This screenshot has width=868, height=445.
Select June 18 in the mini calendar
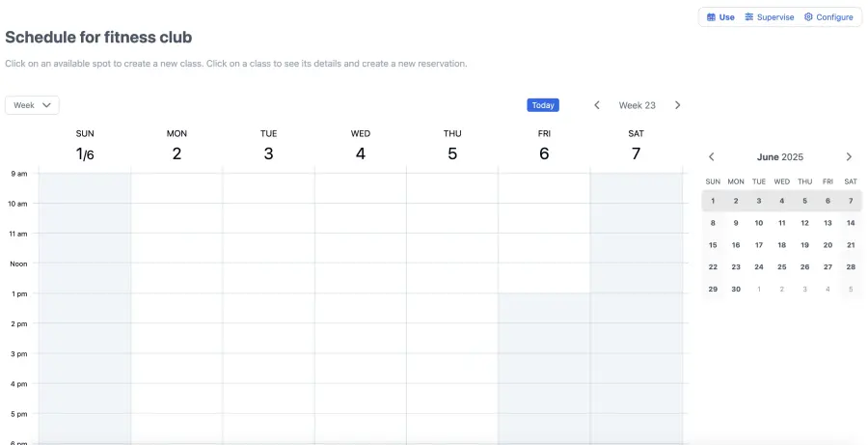pos(781,245)
